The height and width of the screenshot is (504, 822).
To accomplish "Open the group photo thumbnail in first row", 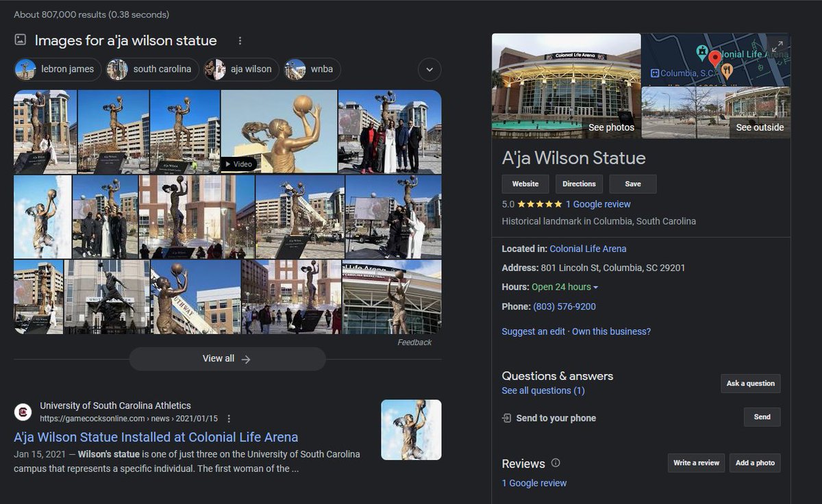I will (x=390, y=131).
